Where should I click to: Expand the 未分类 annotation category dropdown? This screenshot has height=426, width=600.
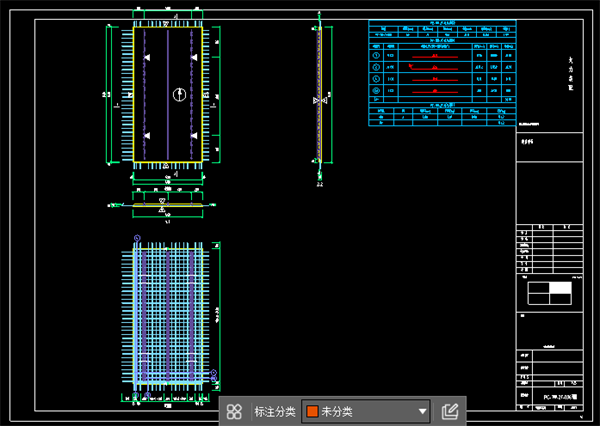tap(366, 411)
